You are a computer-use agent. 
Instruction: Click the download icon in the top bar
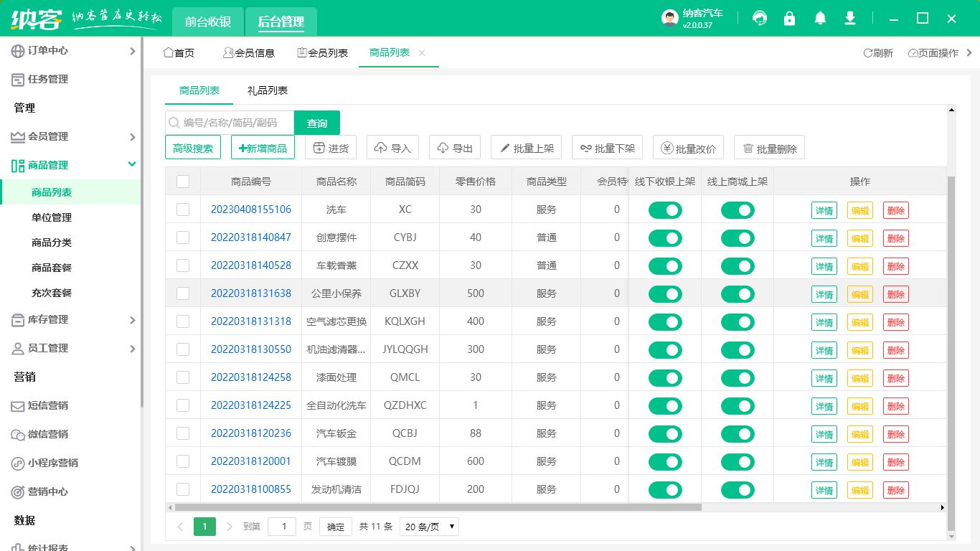point(850,18)
